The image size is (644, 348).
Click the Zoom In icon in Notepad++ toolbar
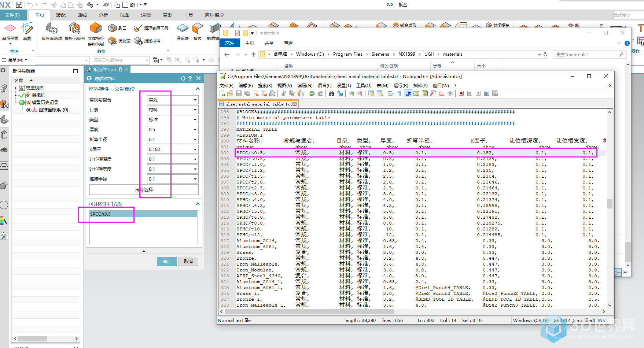352,93
